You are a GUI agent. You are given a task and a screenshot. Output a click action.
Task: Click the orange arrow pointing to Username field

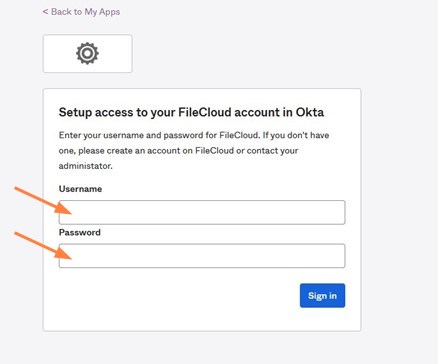point(43,201)
